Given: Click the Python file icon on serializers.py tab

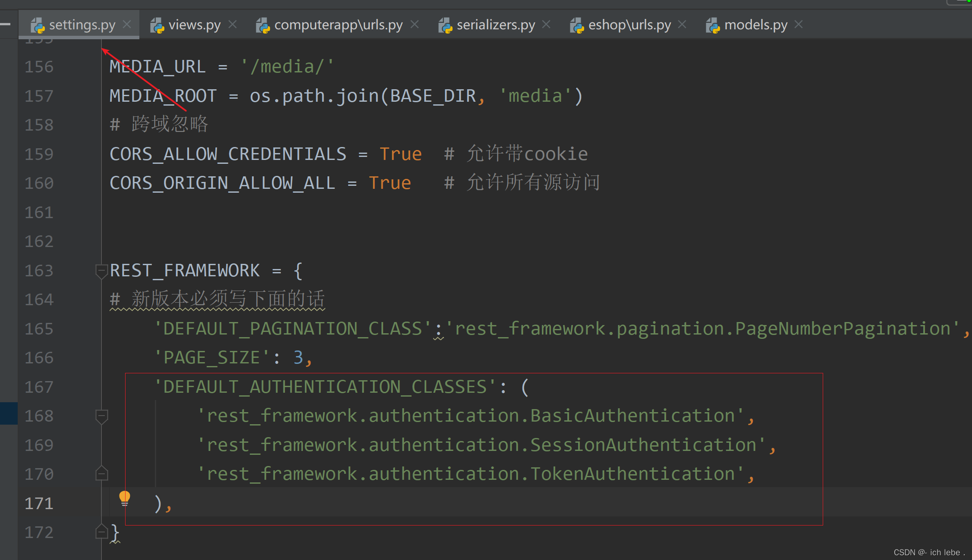Looking at the screenshot, I should (445, 25).
